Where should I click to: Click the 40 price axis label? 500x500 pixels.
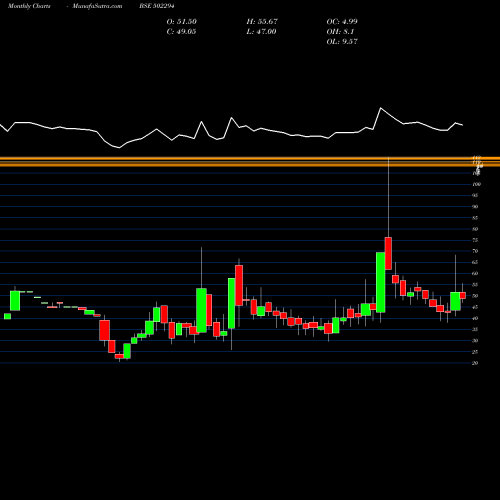coord(475,318)
